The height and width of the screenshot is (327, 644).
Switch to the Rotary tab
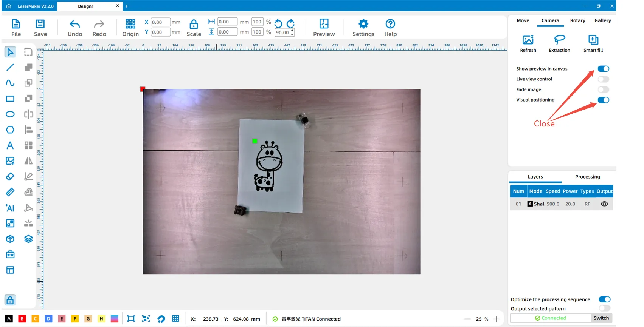[x=577, y=20]
